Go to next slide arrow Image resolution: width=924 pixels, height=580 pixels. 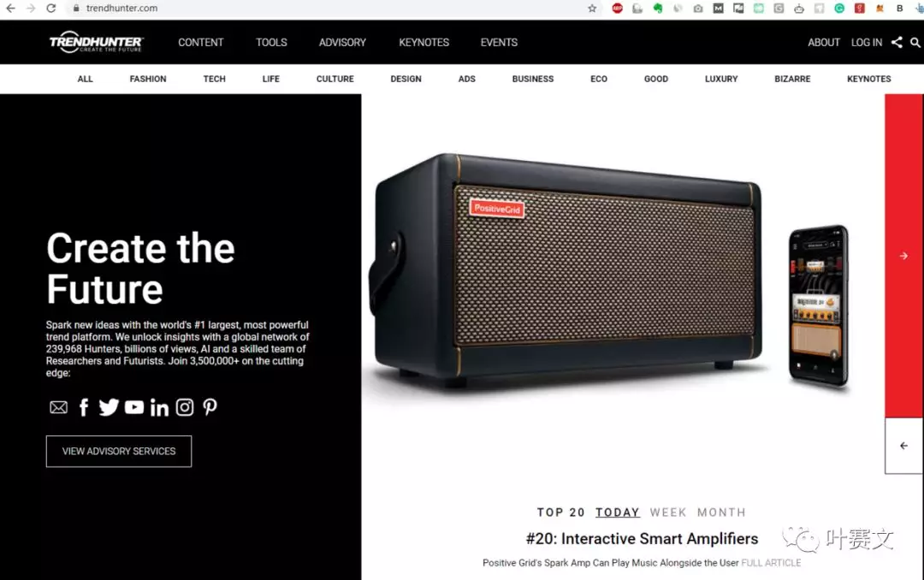[x=903, y=256]
